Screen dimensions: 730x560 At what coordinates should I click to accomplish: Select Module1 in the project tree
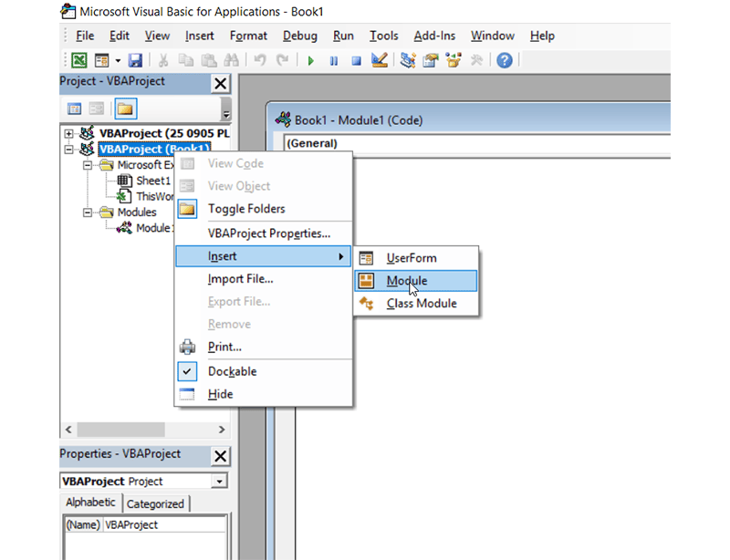point(154,228)
